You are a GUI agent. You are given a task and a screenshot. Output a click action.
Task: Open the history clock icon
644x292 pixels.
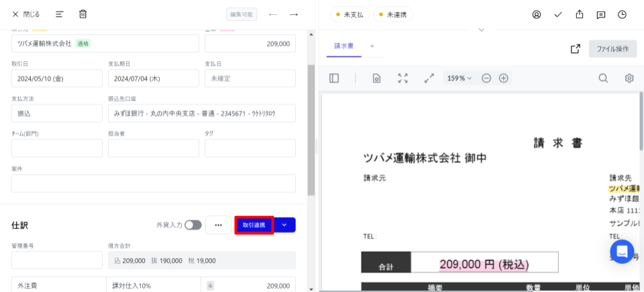tap(623, 14)
